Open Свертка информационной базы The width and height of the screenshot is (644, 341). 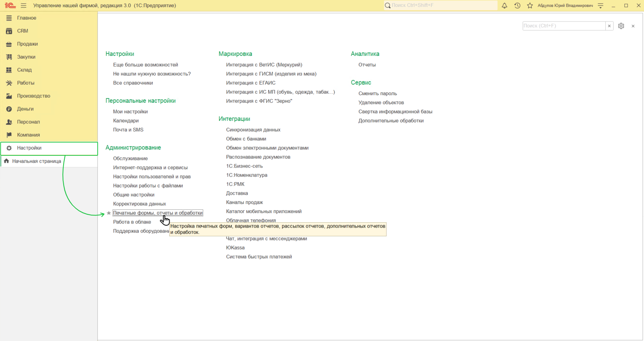click(395, 112)
